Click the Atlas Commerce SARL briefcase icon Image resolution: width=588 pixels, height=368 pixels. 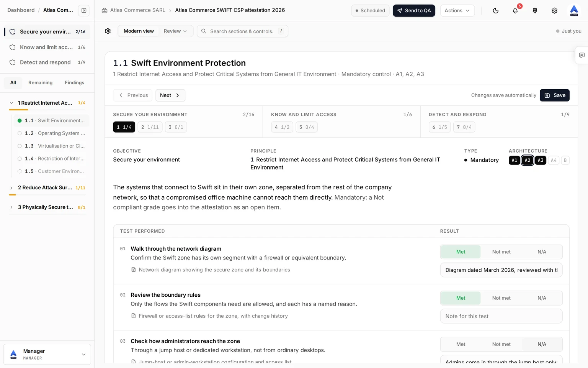105,10
